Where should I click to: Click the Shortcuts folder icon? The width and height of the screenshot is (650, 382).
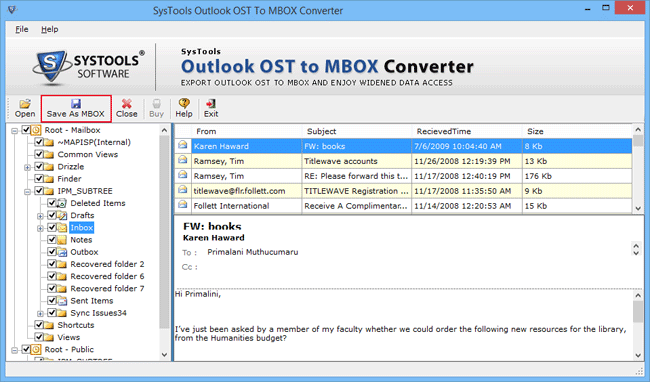[x=49, y=325]
